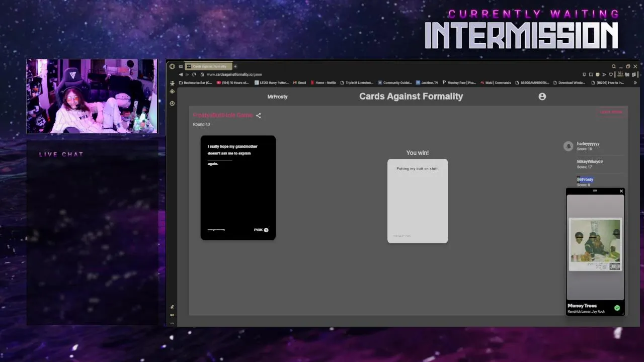Expand the bookmarks bar overflow chevron
644x362 pixels.
(635, 82)
